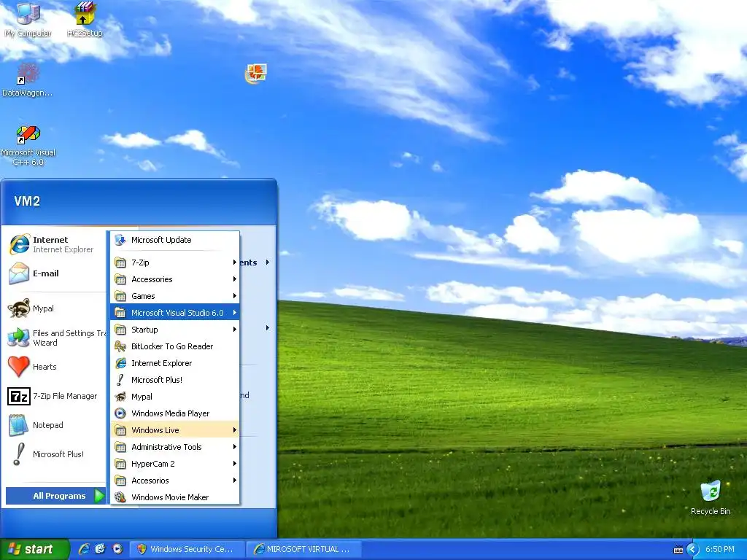Click the Microsoft Update icon in programs list
This screenshot has width=747, height=560.
pos(120,239)
